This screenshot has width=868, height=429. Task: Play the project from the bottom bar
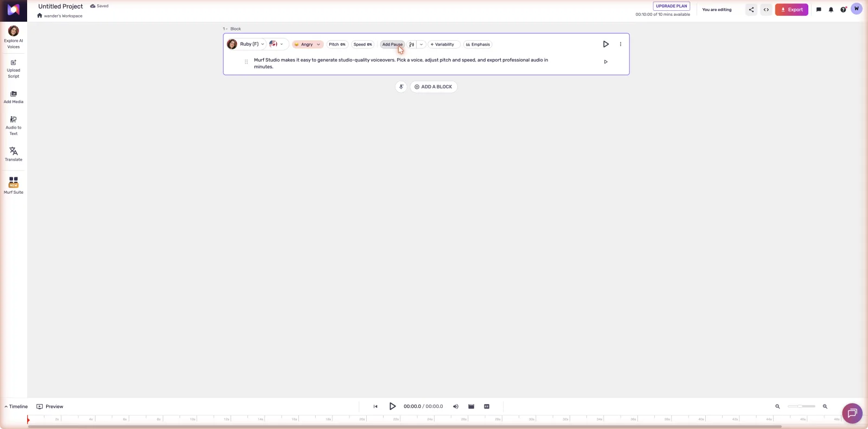tap(393, 406)
